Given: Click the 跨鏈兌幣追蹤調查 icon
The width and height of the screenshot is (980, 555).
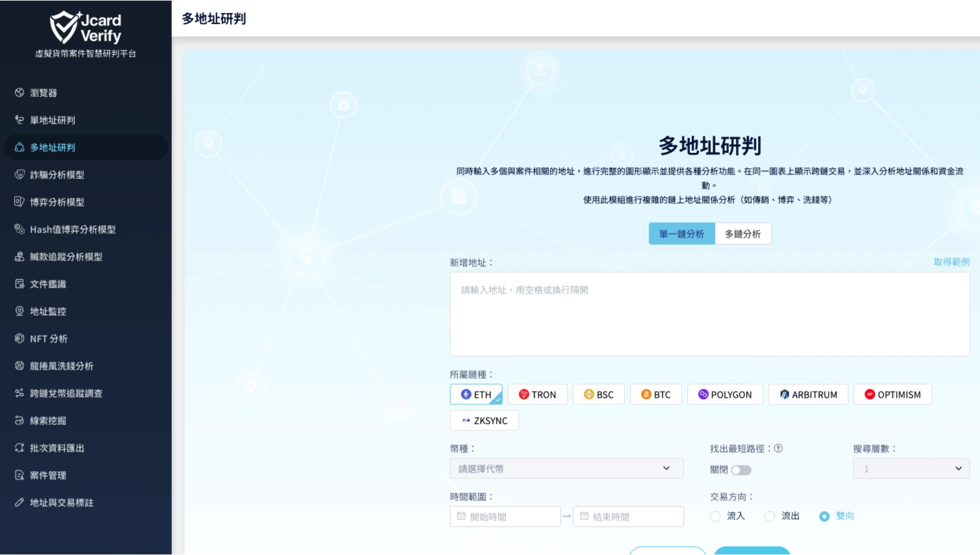Looking at the screenshot, I should 19,393.
